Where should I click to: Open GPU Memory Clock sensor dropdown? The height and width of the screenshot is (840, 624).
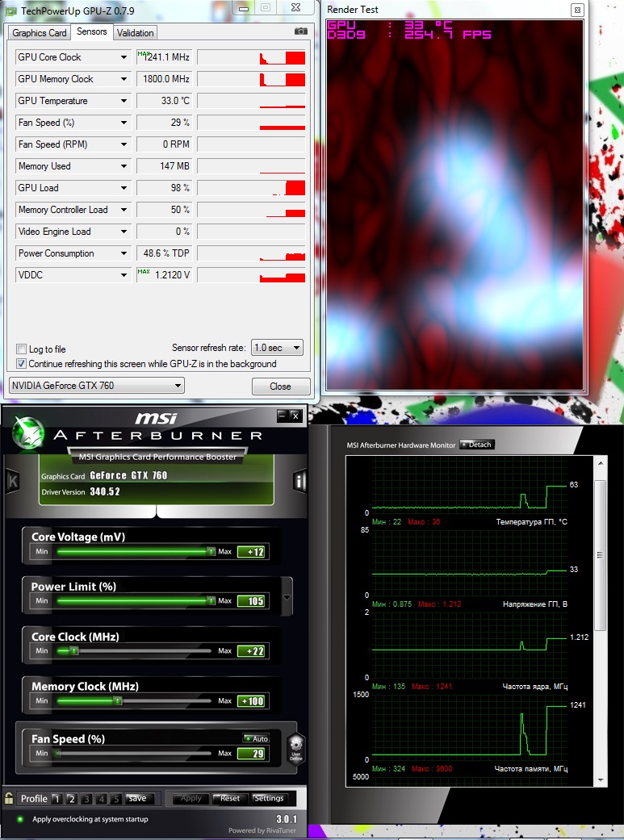pyautogui.click(x=124, y=79)
